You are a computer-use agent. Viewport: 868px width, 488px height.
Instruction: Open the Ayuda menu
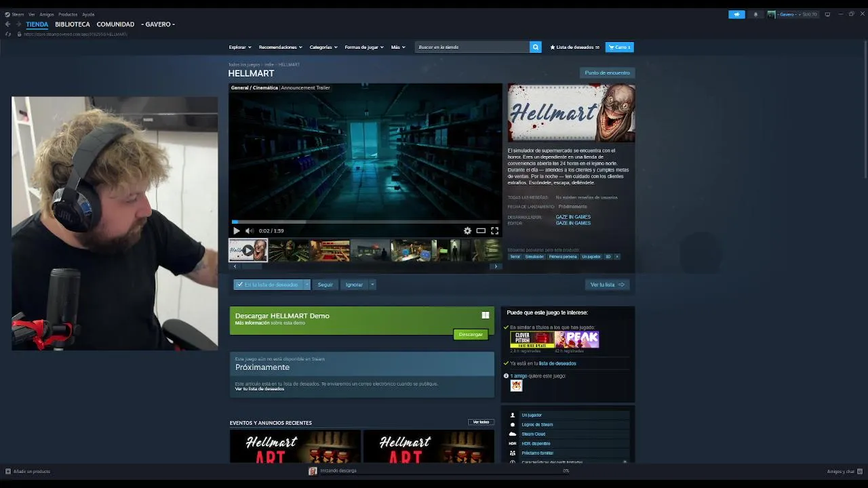(88, 14)
